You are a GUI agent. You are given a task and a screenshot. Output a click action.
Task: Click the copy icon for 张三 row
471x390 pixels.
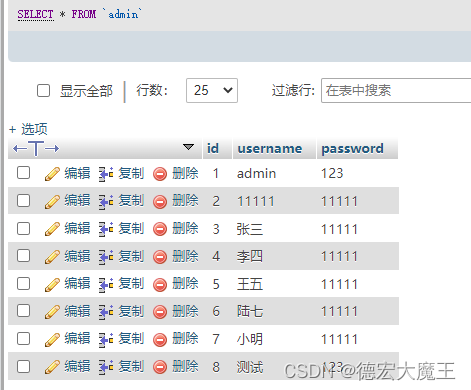coord(106,229)
